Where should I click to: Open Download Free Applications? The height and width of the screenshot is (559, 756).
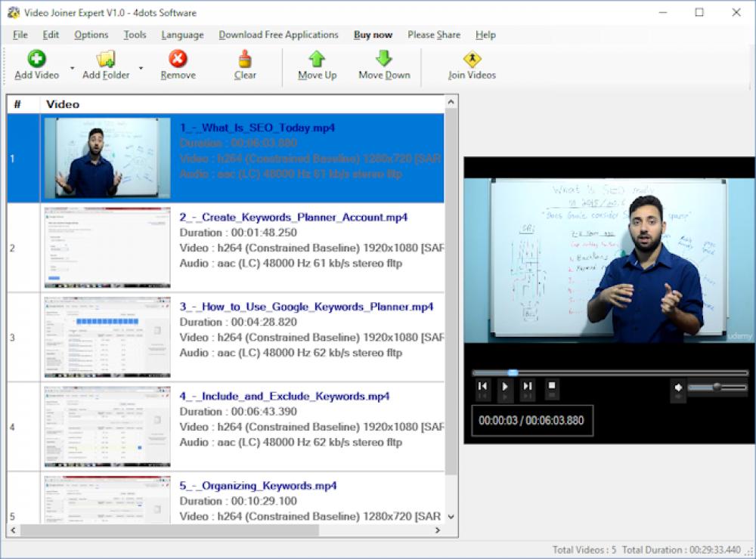coord(278,35)
